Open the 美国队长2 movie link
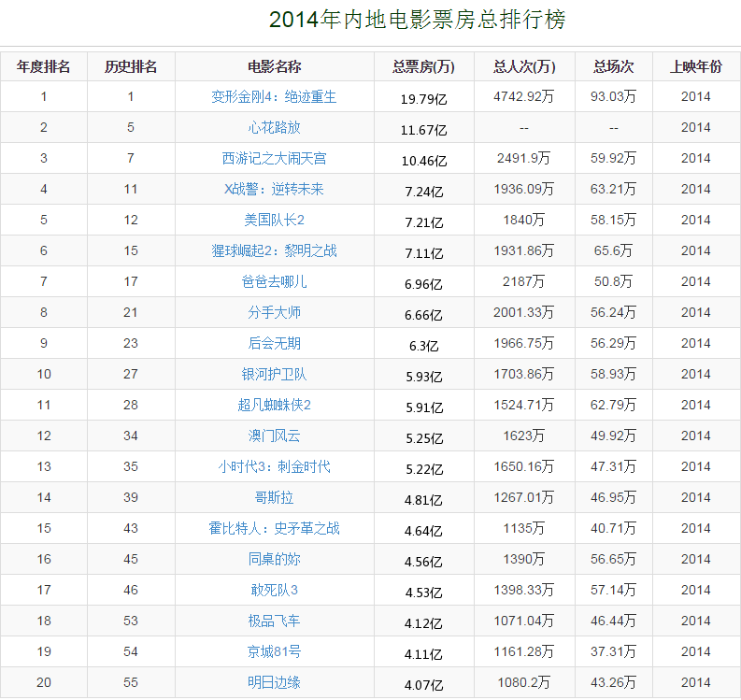 point(274,220)
